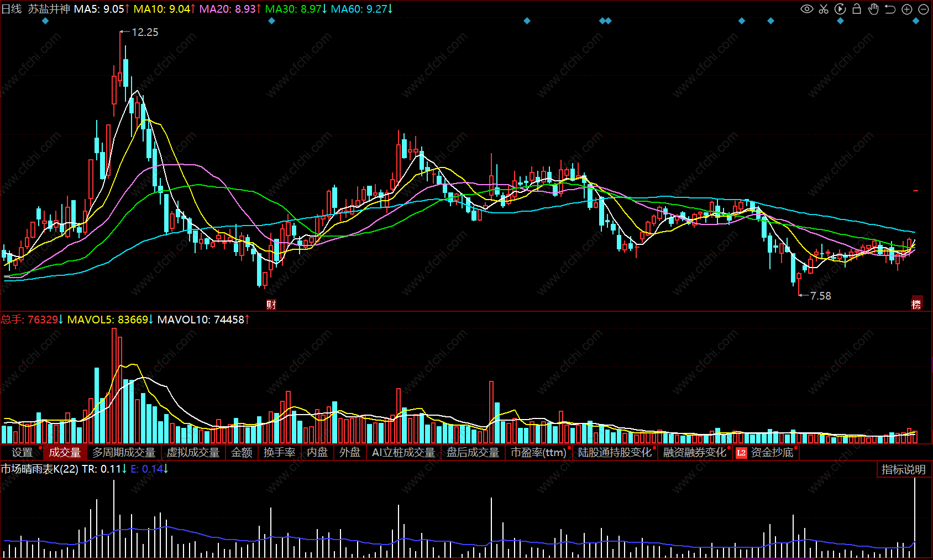The width and height of the screenshot is (933, 560).
Task: Switch to the 虚拟成交量 tab
Action: pos(193,453)
